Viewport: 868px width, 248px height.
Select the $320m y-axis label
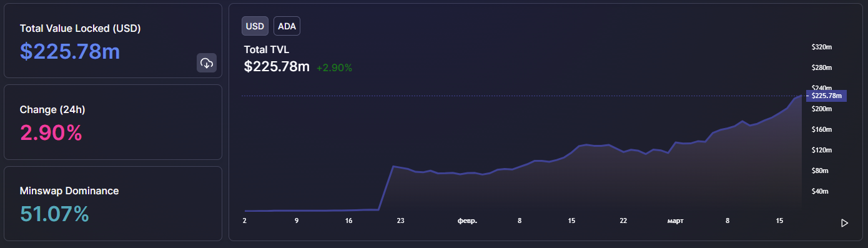[x=822, y=47]
